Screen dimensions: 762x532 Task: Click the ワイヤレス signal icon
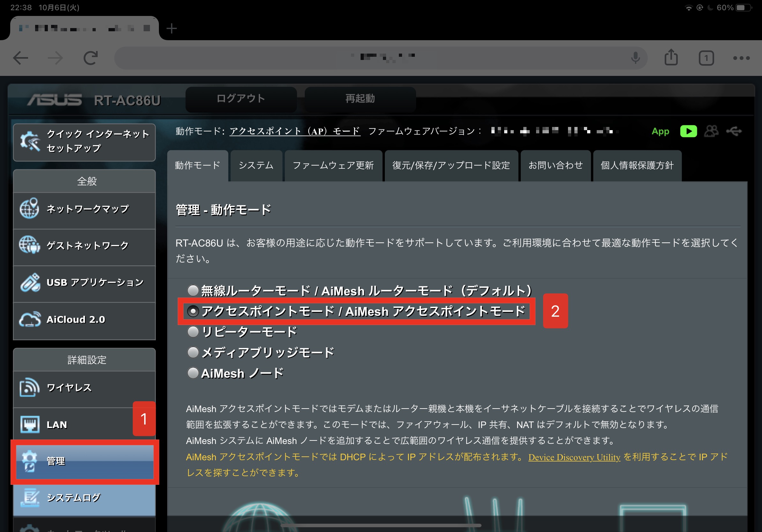[x=30, y=388]
